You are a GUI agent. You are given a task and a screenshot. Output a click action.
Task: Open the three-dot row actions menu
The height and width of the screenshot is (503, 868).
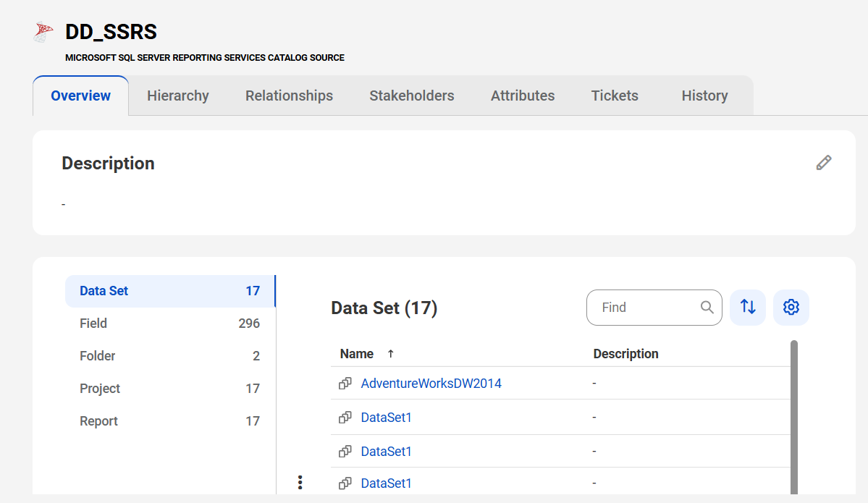tap(300, 483)
